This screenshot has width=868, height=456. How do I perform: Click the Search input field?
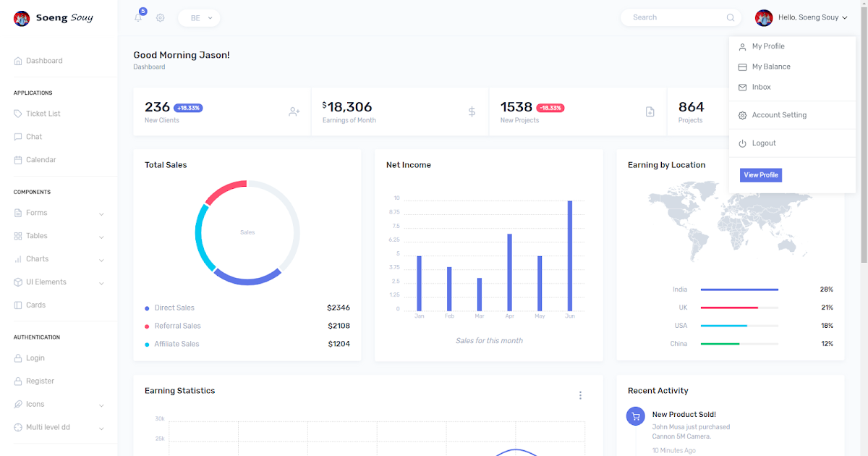click(674, 17)
